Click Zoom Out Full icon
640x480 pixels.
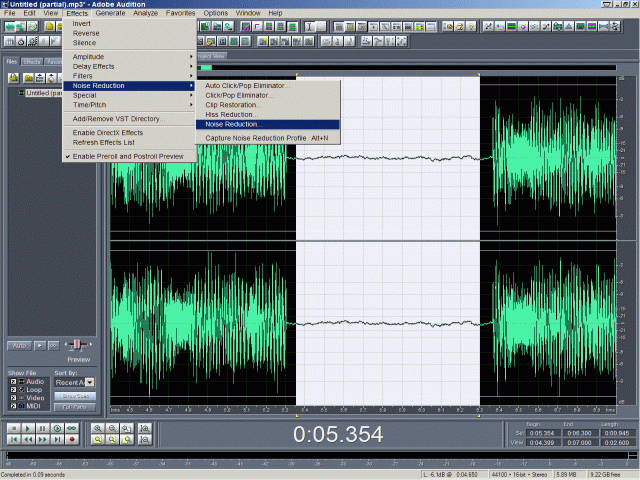[x=127, y=428]
